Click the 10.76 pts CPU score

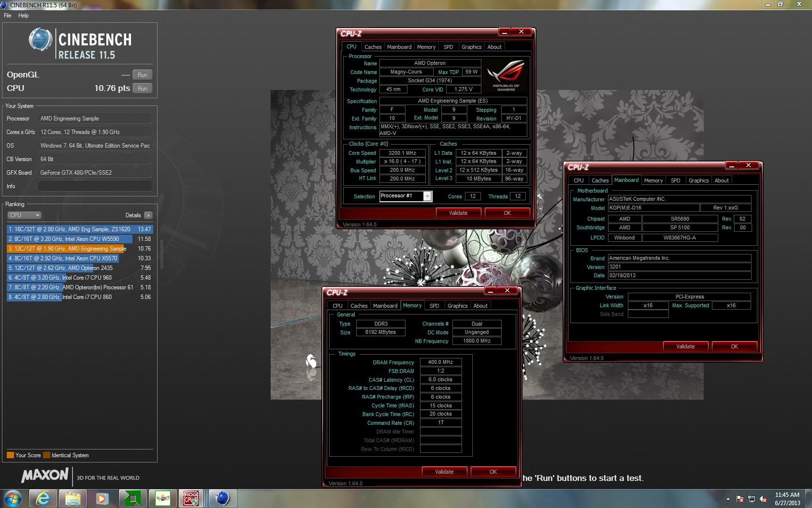click(112, 88)
